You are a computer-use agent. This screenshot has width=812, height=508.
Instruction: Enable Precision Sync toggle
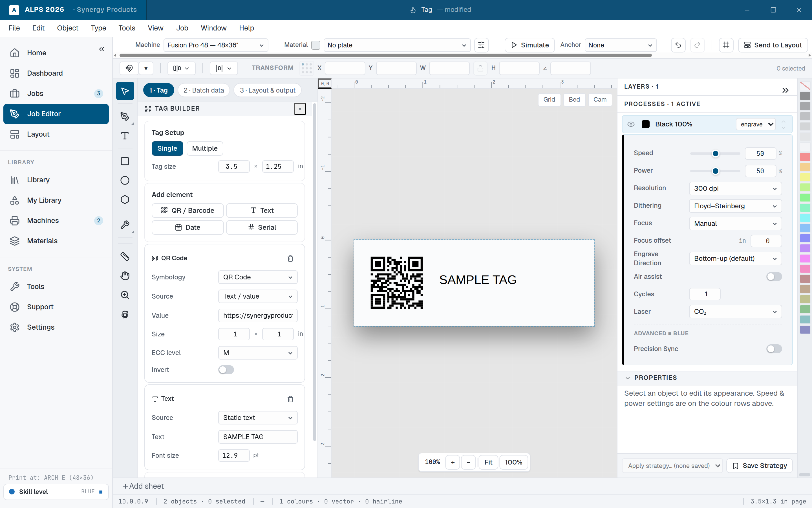pos(774,349)
